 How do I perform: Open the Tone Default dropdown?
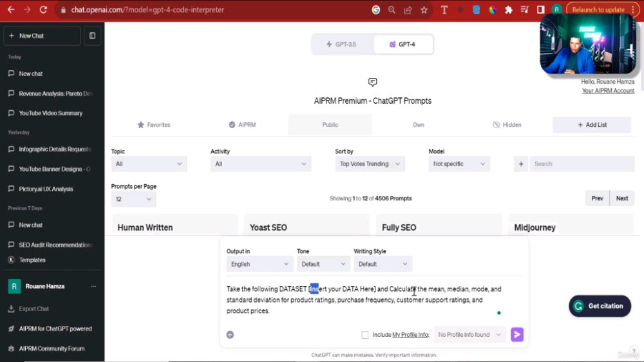(x=323, y=264)
